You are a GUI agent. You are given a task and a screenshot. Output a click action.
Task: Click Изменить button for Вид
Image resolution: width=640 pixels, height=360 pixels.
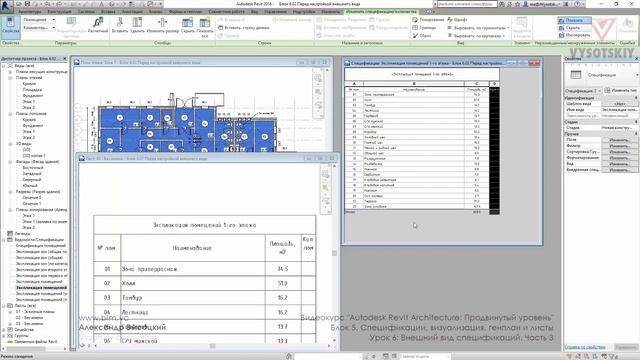(620, 164)
